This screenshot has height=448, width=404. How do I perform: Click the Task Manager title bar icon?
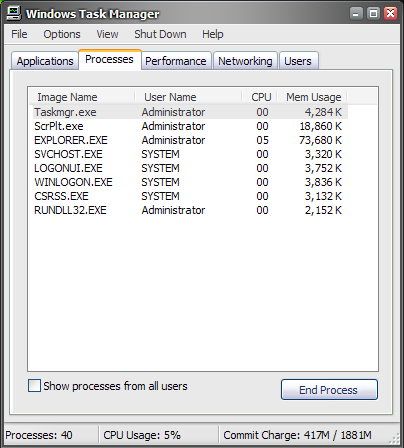pos(14,13)
